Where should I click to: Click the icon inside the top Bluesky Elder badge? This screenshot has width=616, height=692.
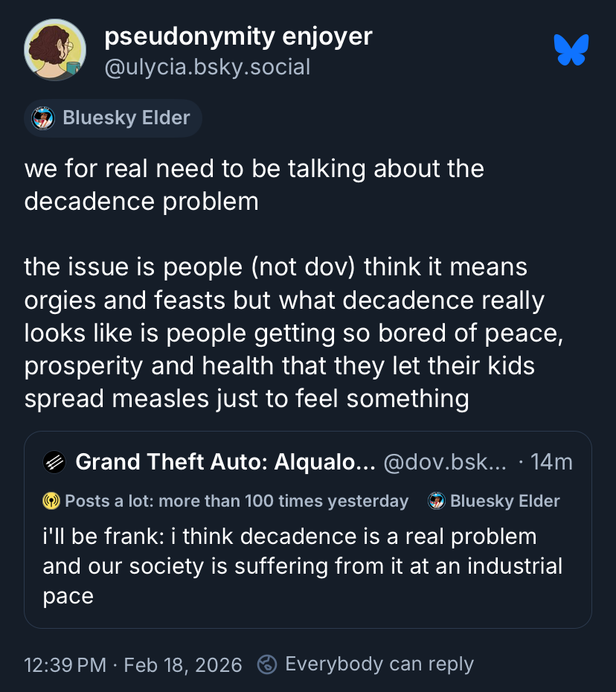pos(44,118)
